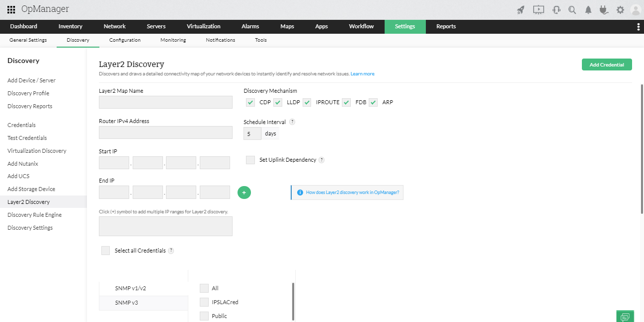Image resolution: width=644 pixels, height=322 pixels.
Task: Open the presentation video icon
Action: click(538, 9)
